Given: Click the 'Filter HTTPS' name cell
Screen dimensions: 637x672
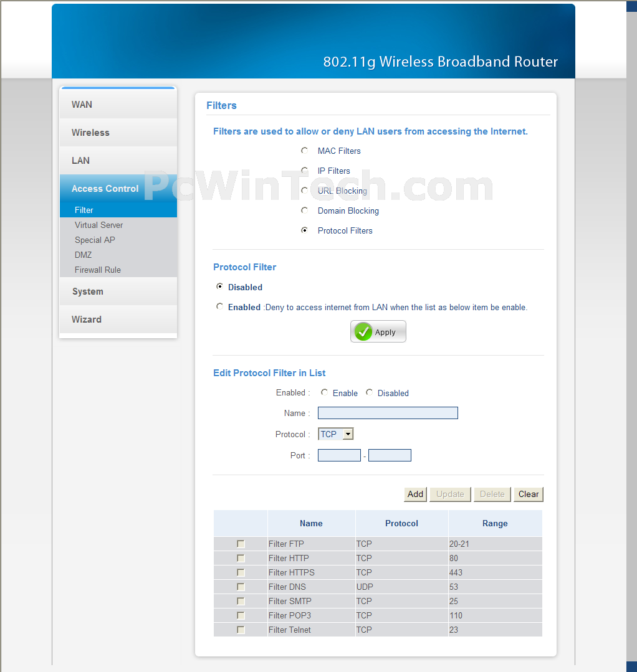Looking at the screenshot, I should (x=312, y=572).
